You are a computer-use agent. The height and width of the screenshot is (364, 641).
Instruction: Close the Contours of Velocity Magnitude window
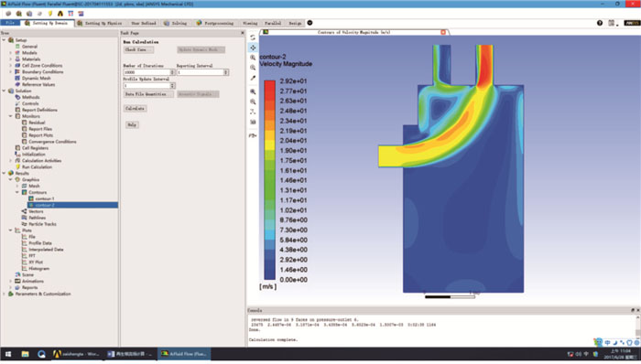[x=443, y=32]
